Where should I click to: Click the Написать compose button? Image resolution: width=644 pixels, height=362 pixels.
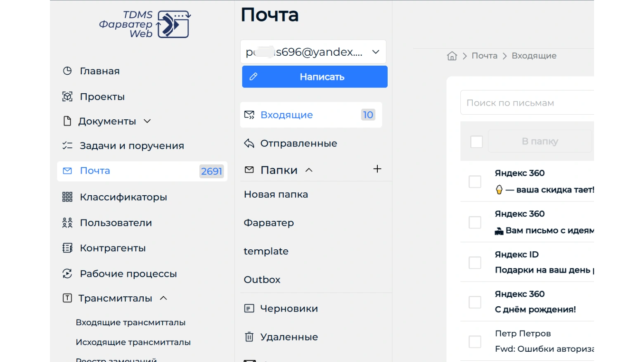click(x=315, y=77)
